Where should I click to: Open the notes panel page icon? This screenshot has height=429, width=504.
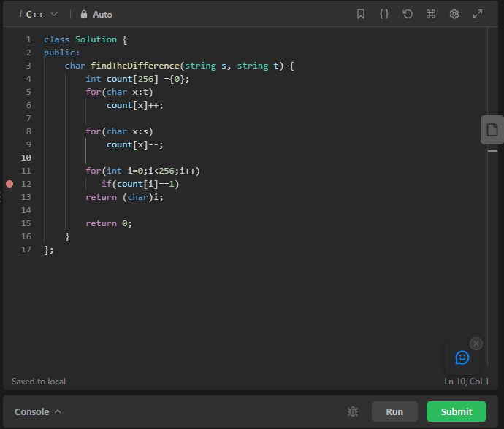point(492,130)
